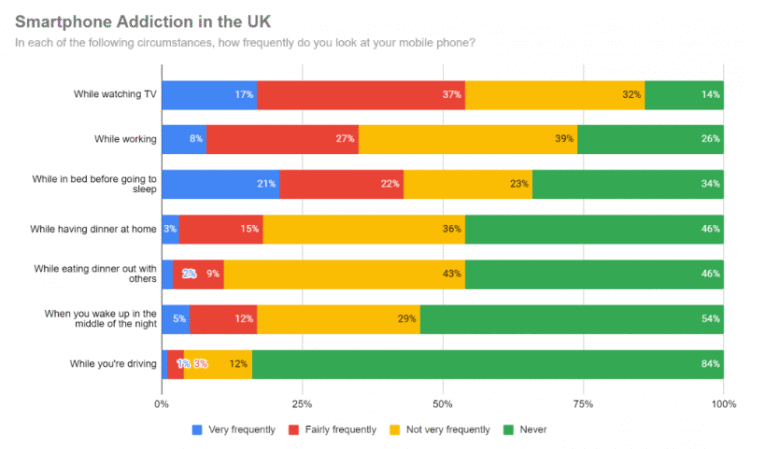780x449 pixels.
Task: Click the 43% yellow dinner out segment
Action: click(344, 274)
